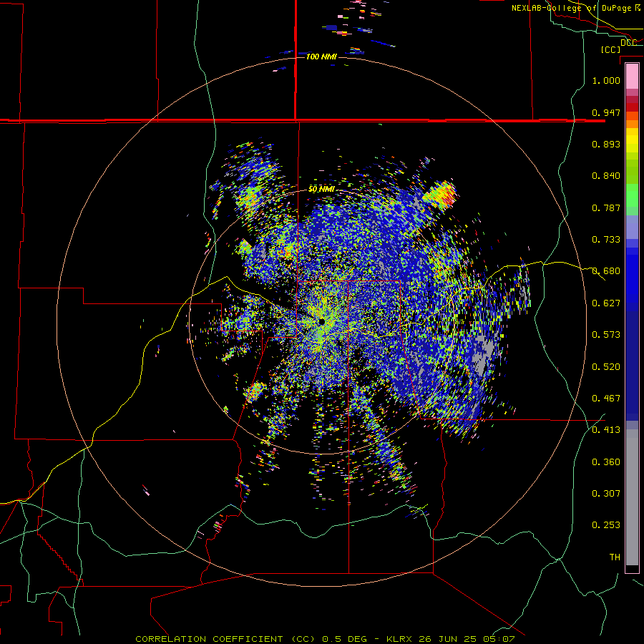Click the 0.787 scale value
This screenshot has height=644, width=644.
(606, 208)
